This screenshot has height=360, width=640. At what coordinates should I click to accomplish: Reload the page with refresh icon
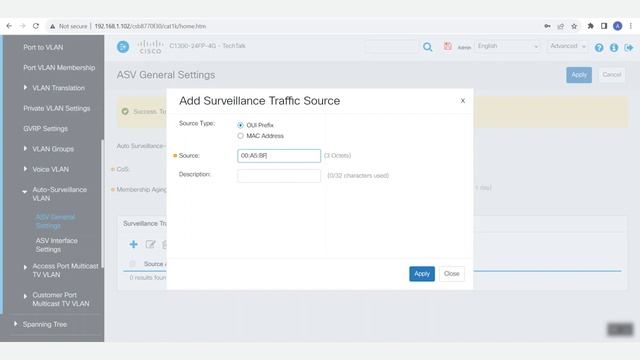36,26
